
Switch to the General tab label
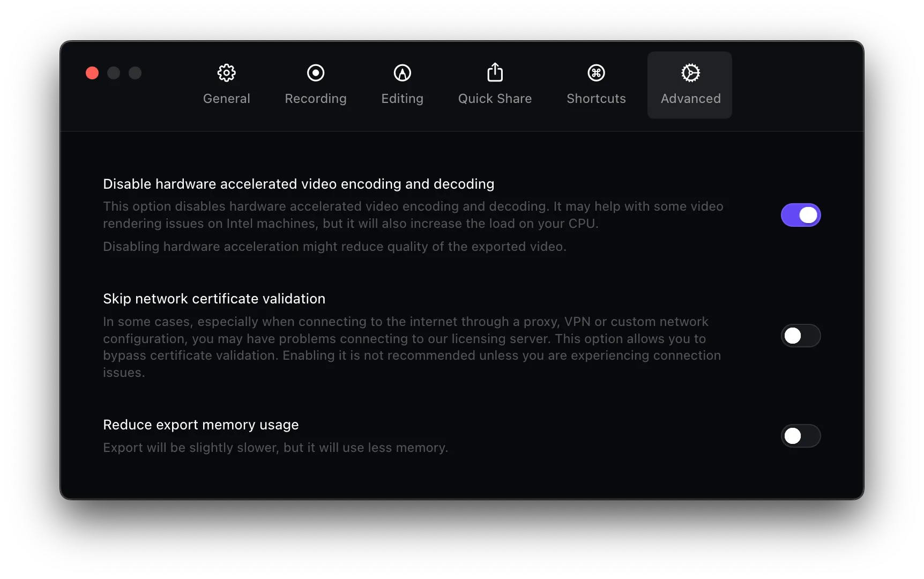point(226,99)
